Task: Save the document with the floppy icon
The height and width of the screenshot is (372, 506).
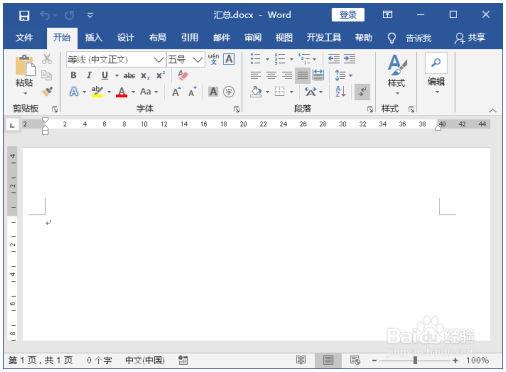Action: 24,15
